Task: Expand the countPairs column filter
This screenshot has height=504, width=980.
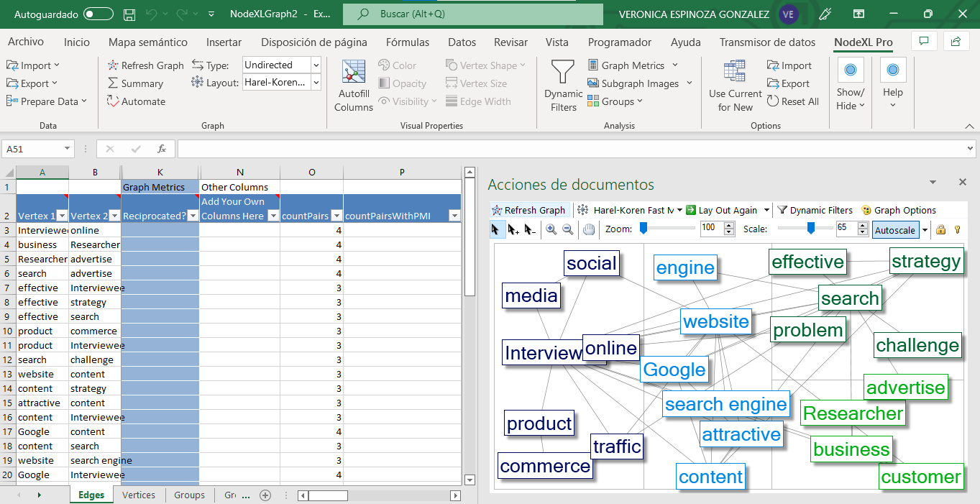Action: click(x=335, y=216)
